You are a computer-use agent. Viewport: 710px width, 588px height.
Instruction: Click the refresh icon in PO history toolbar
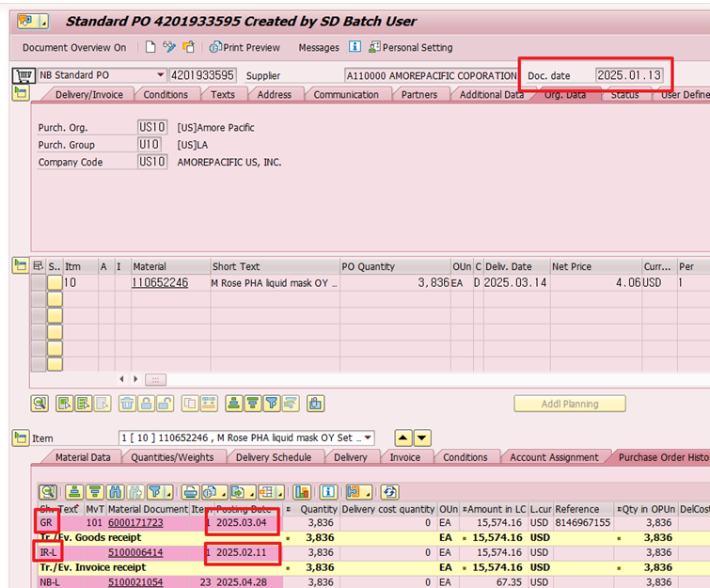coord(390,492)
